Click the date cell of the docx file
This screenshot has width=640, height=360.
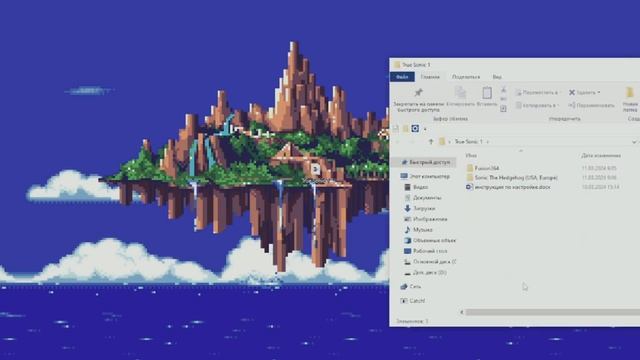(x=600, y=187)
